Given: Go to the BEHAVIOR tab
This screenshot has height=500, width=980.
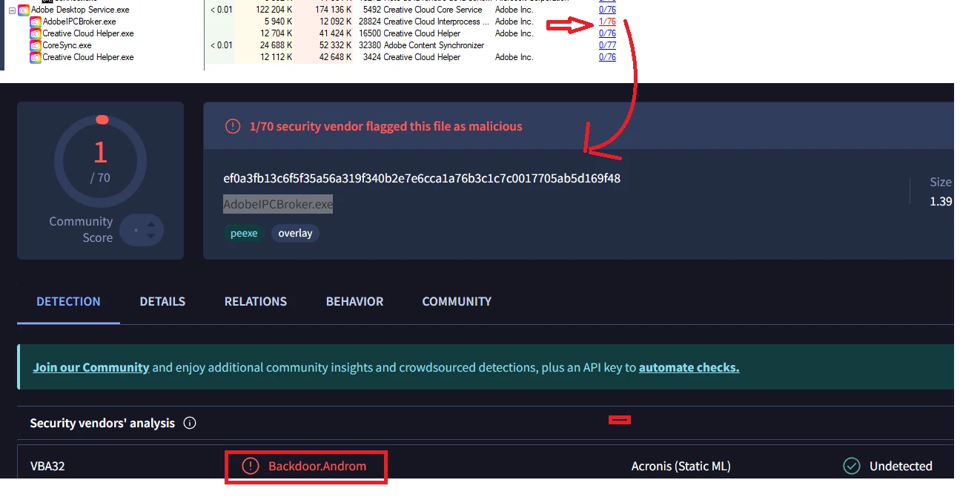Looking at the screenshot, I should point(354,301).
